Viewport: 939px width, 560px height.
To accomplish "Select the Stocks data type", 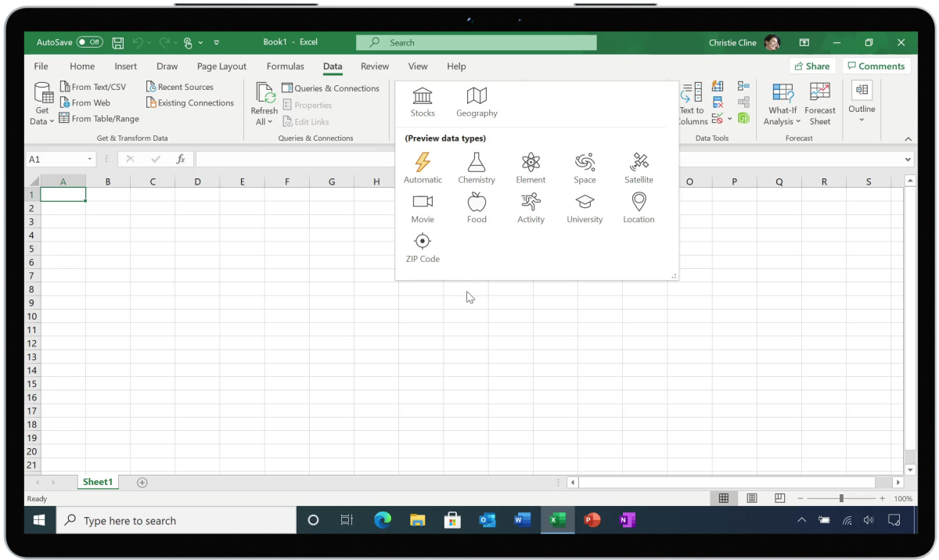I will click(x=423, y=102).
